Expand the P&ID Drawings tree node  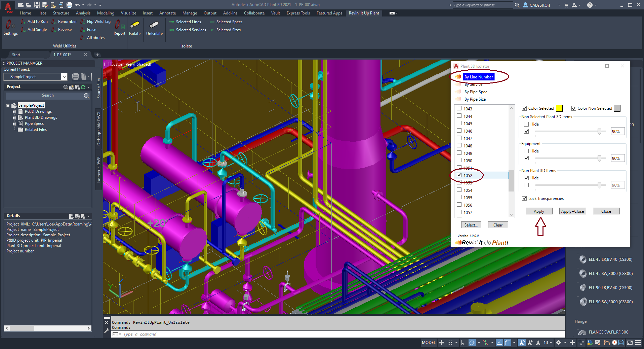14,112
